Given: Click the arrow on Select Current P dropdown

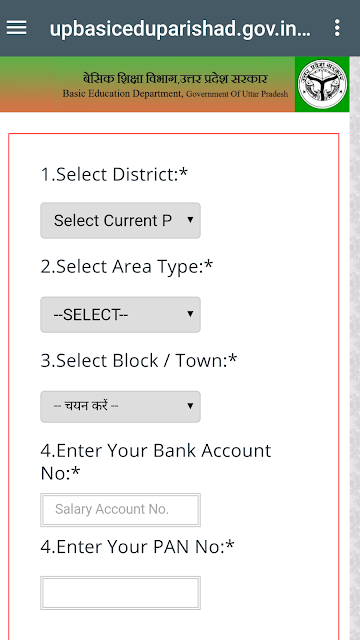Looking at the screenshot, I should pyautogui.click(x=190, y=220).
